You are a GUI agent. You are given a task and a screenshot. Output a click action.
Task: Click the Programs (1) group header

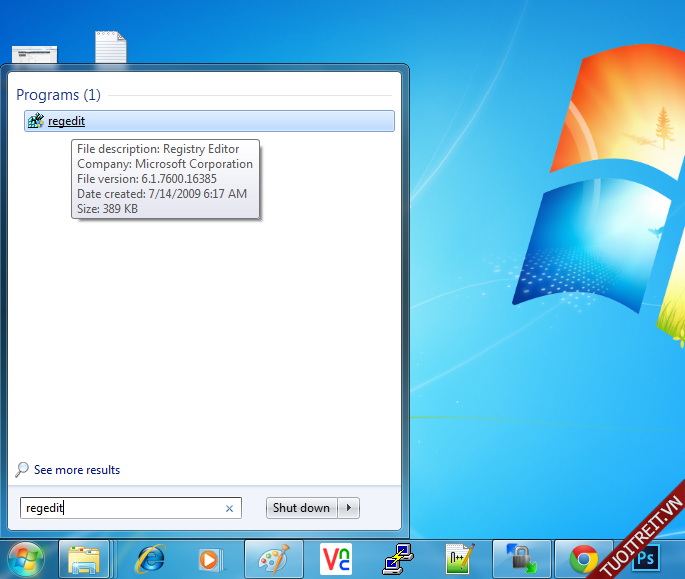59,95
